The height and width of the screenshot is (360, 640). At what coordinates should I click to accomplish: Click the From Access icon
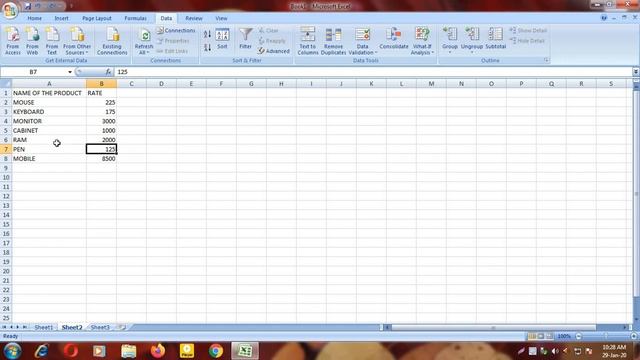(13, 40)
